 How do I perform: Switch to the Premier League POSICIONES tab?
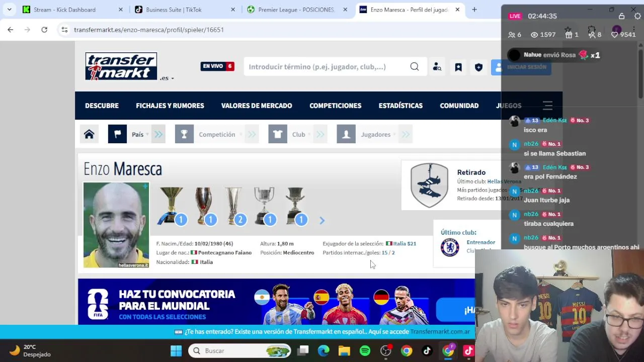[x=296, y=10]
